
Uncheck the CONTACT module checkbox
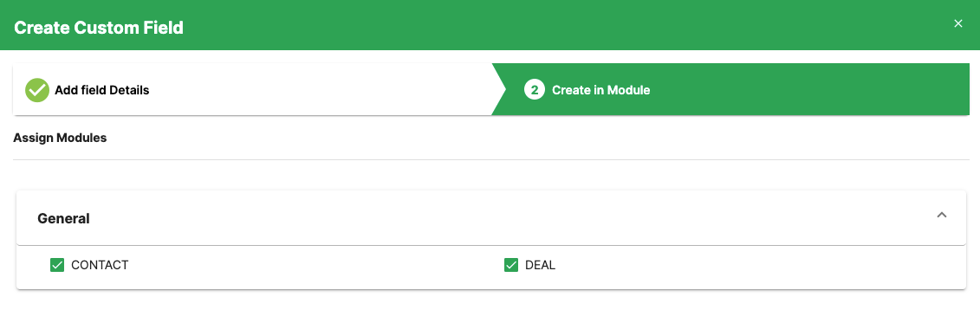pos(57,265)
